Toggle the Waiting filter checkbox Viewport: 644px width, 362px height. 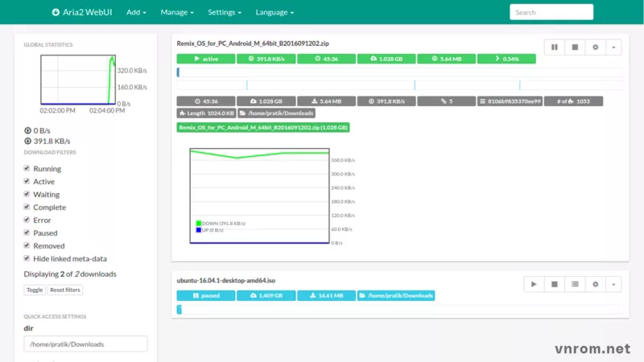pos(27,194)
